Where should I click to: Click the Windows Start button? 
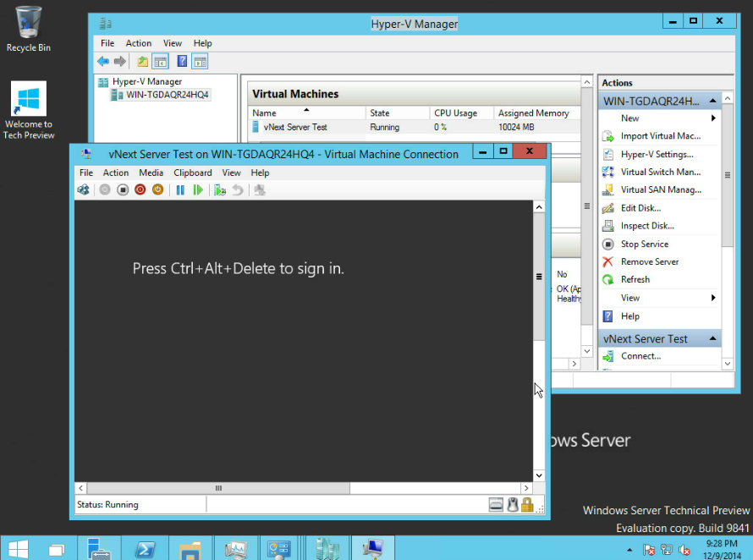click(x=19, y=549)
